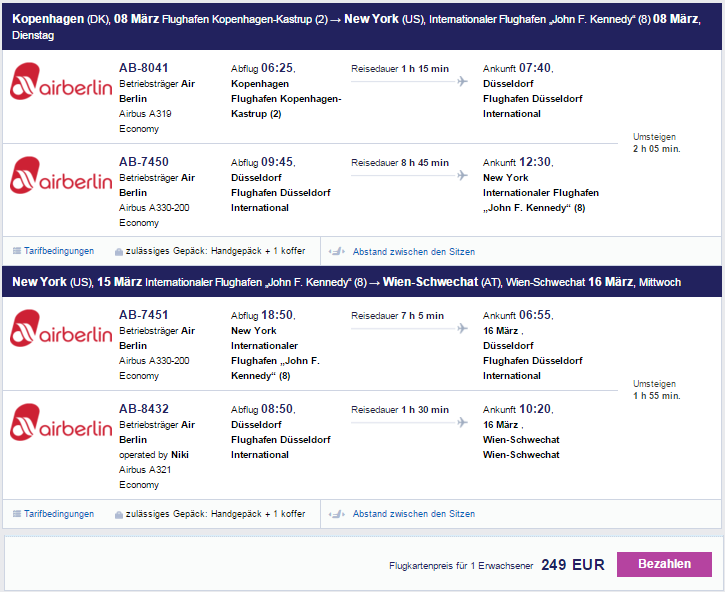Click airberlin logo for flight AB-8432
Image resolution: width=725 pixels, height=592 pixels.
coord(61,422)
